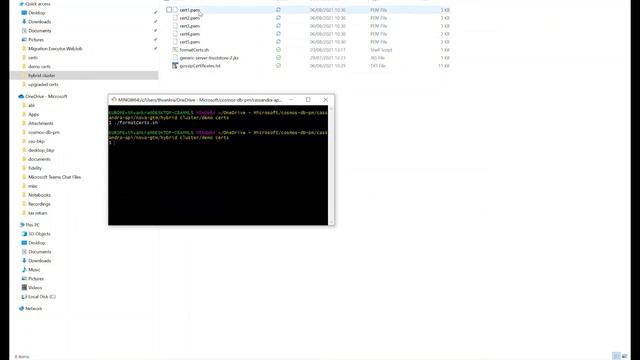Select generic-server-truststore-2.jks file name
This screenshot has width=640, height=360.
pyautogui.click(x=209, y=58)
